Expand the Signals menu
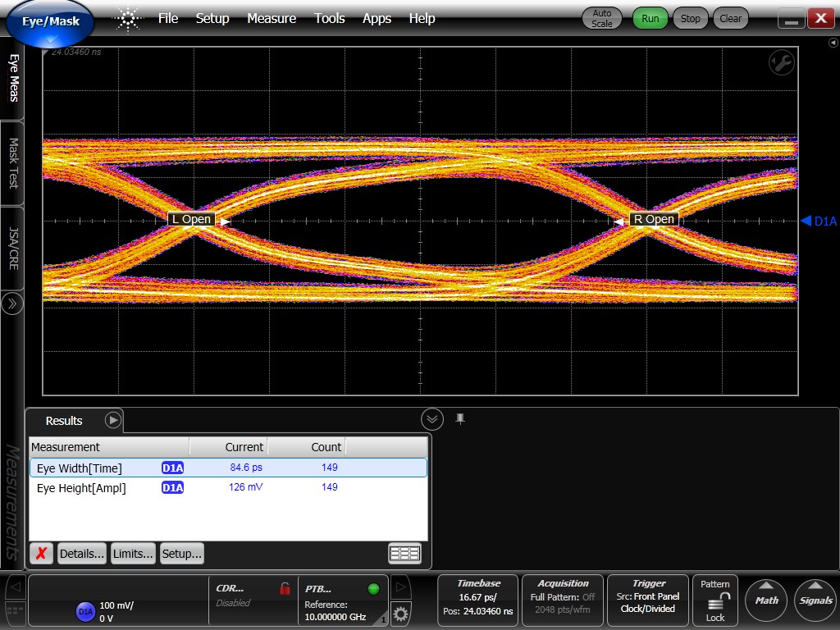The image size is (840, 630). click(815, 600)
